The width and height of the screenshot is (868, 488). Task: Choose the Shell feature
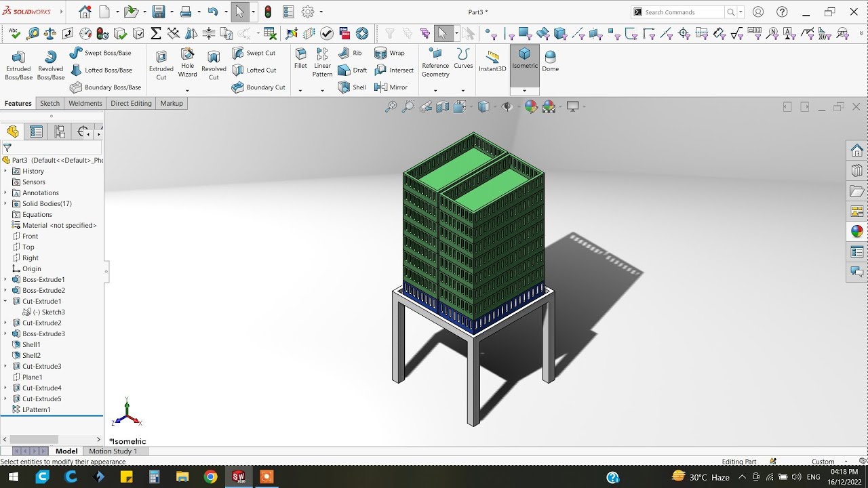coord(352,87)
